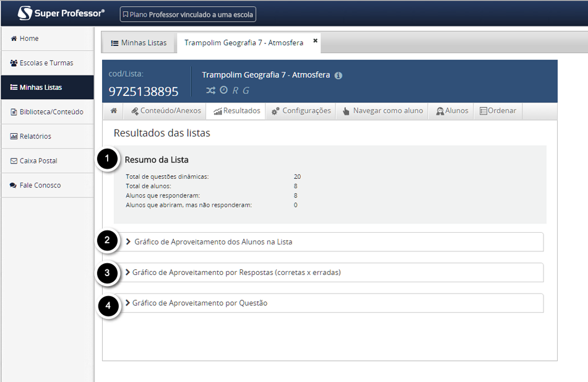Select the R marker in the list header
588x382 pixels.
pos(236,90)
